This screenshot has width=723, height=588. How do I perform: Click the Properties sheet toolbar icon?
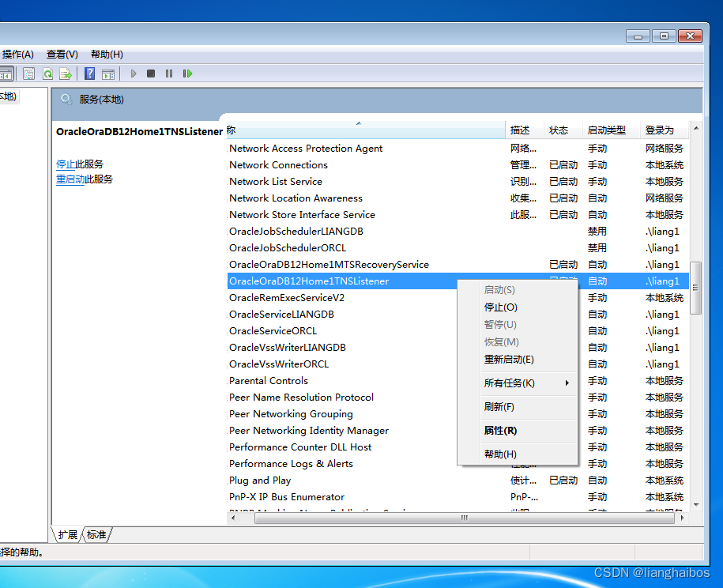point(28,73)
